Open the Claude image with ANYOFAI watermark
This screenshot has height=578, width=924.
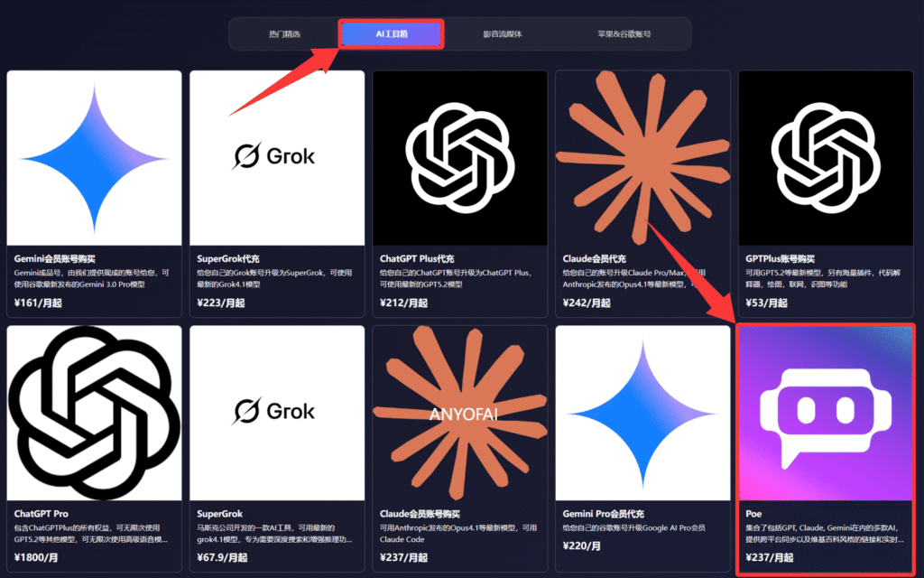(459, 413)
